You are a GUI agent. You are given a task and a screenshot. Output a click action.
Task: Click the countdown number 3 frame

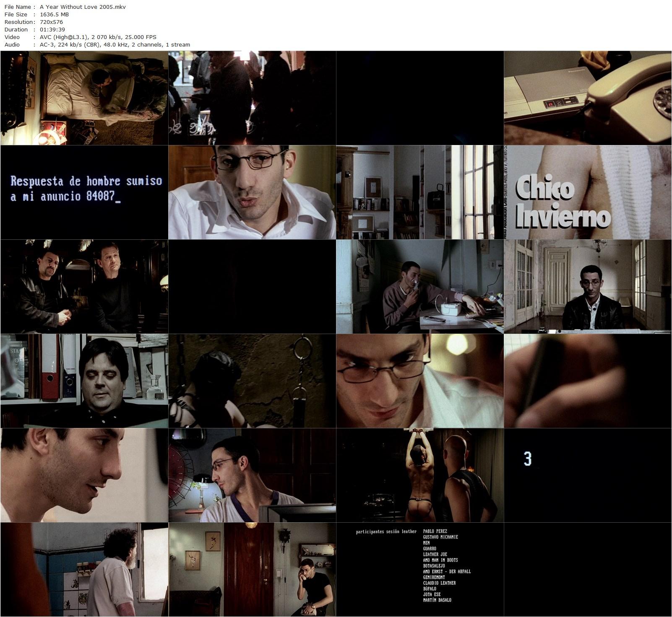588,475
